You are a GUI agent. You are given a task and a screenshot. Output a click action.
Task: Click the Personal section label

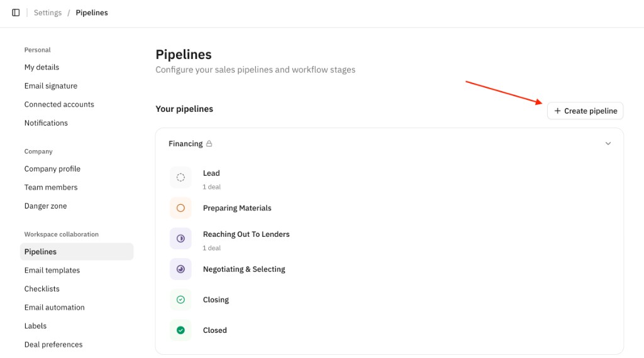37,50
